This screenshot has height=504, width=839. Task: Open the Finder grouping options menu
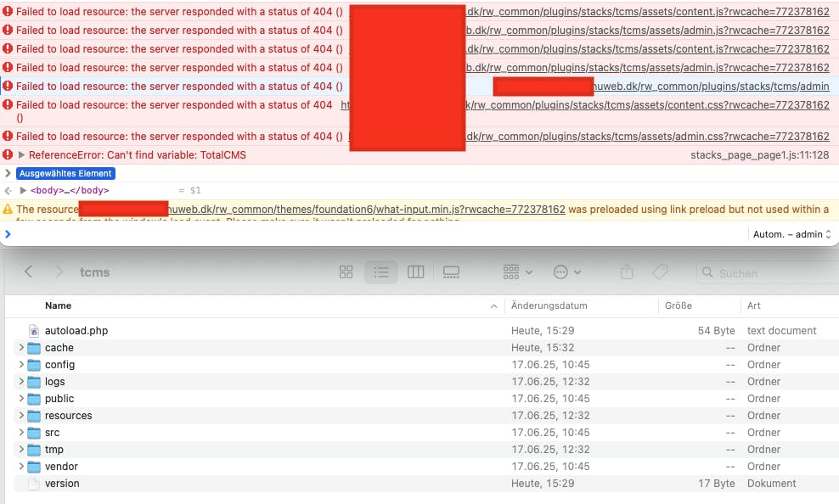point(517,272)
